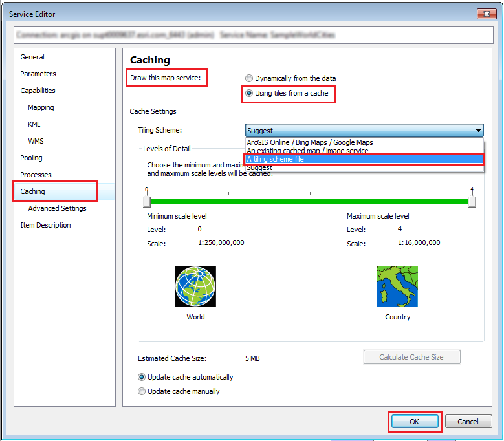Click the connection info text field
The width and height of the screenshot is (504, 441).
254,35
